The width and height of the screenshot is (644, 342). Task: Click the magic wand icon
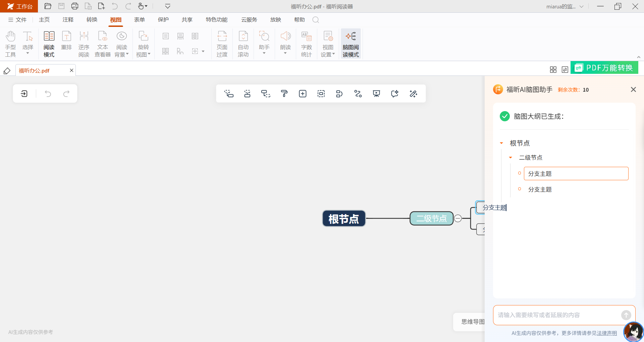click(413, 94)
